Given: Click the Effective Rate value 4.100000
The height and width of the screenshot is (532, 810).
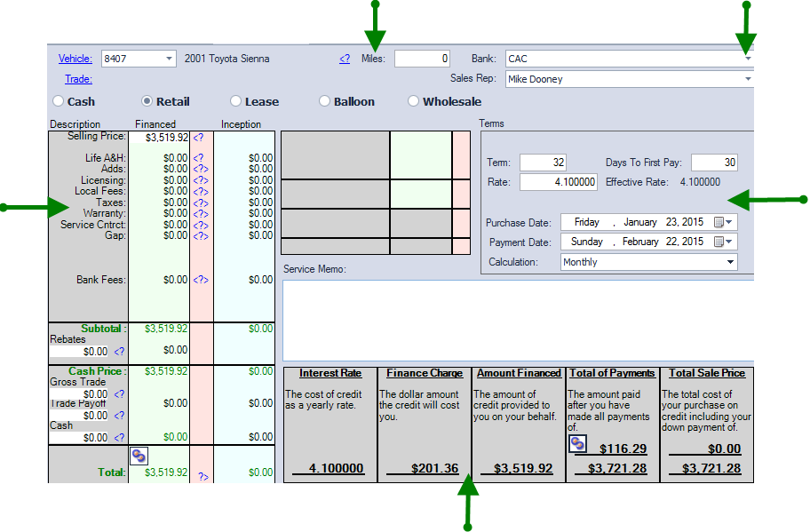Looking at the screenshot, I should [700, 182].
